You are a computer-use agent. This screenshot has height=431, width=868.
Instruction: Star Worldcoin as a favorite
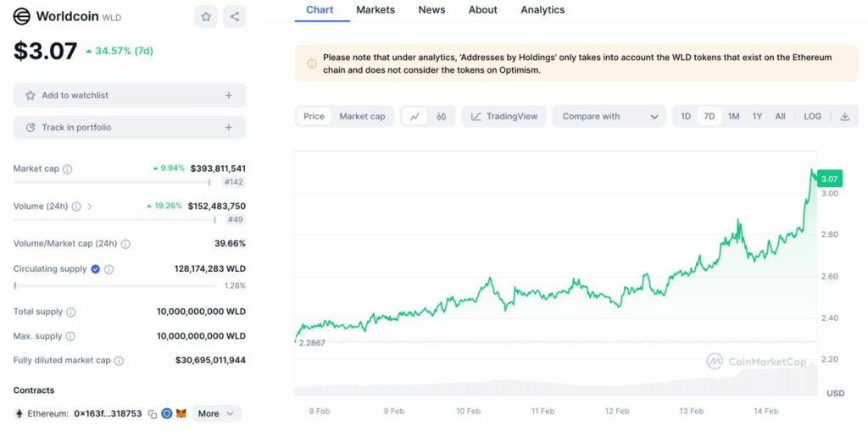coord(205,16)
